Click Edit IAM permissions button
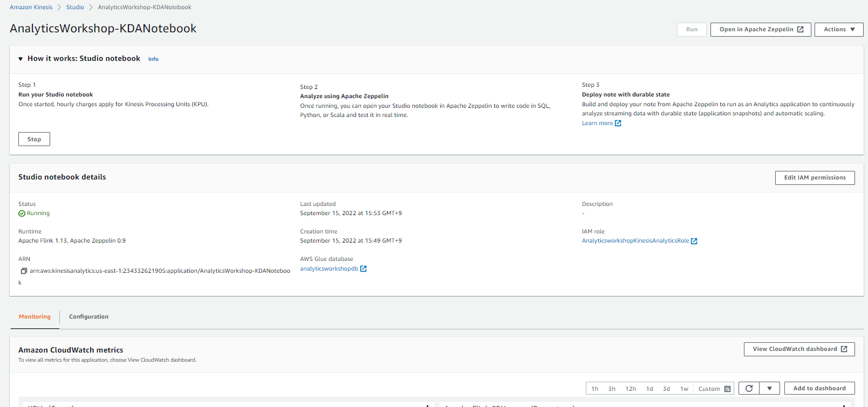This screenshot has height=407, width=868. click(x=815, y=178)
